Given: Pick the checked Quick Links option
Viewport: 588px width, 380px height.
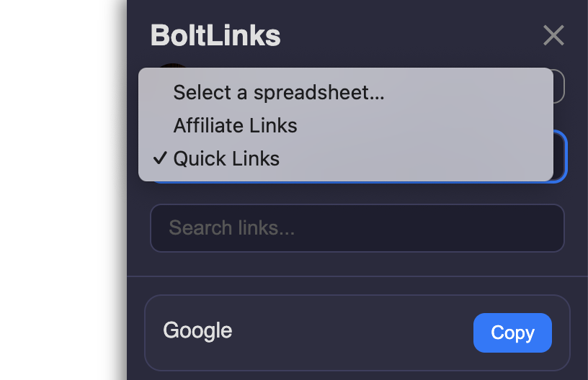Looking at the screenshot, I should tap(346, 158).
